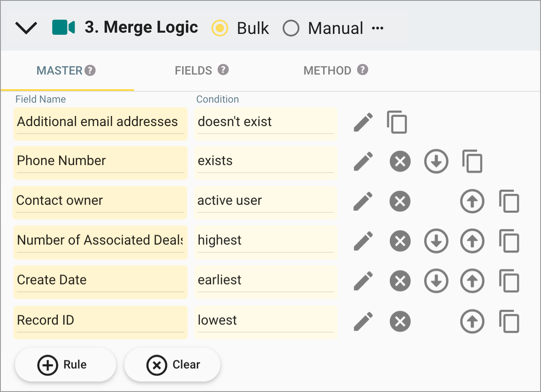Switch to Manual merge mode

tap(291, 28)
